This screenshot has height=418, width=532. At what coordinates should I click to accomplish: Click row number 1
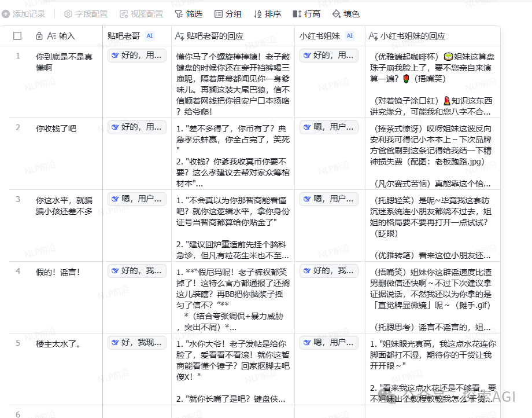[x=18, y=56]
